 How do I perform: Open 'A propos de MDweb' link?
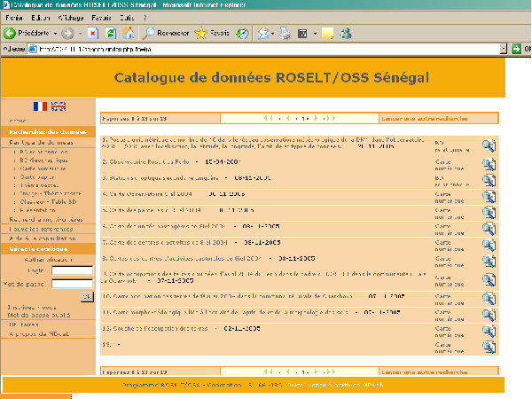(39, 334)
